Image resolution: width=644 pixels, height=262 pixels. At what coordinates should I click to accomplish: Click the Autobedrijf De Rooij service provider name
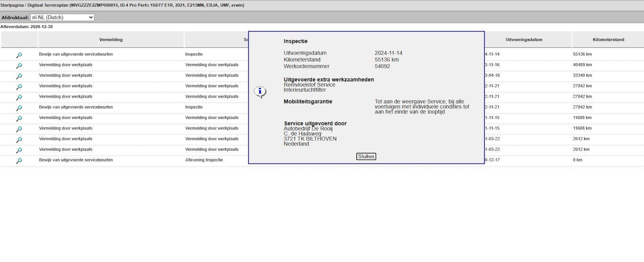[x=308, y=129]
